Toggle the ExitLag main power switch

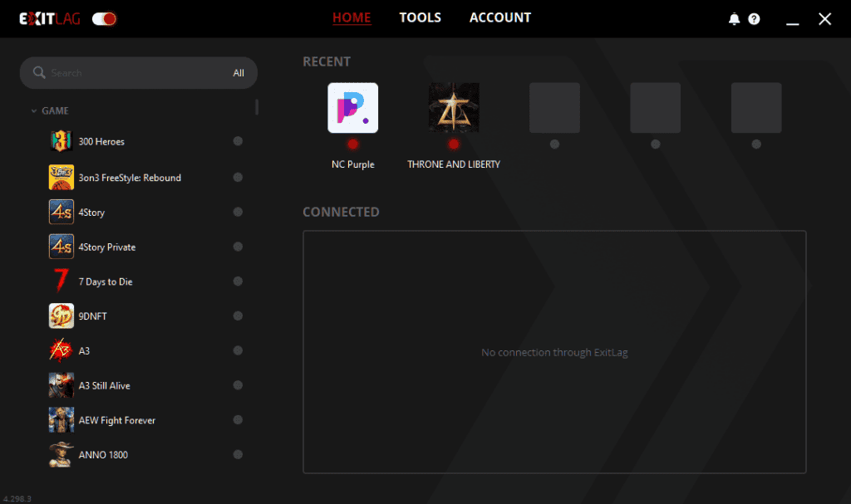click(104, 19)
